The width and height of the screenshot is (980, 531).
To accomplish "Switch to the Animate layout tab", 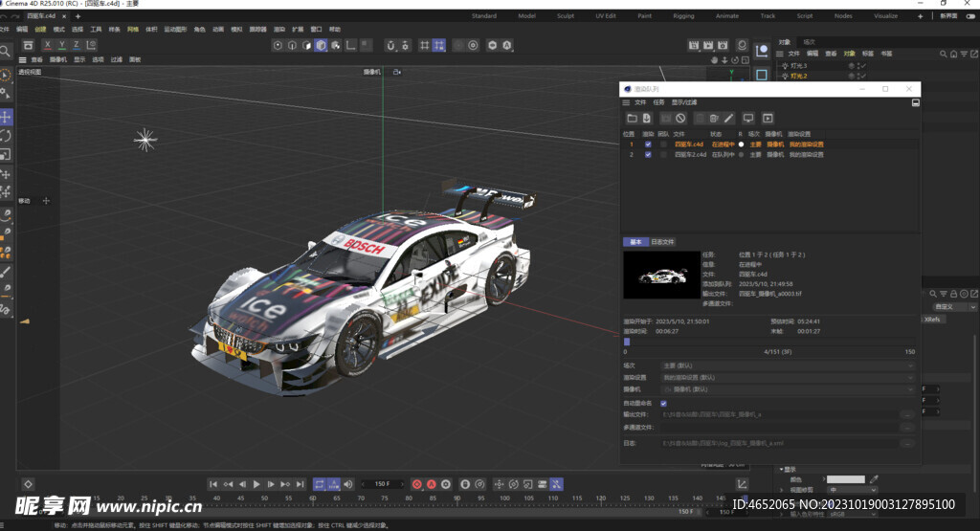I will 727,16.
